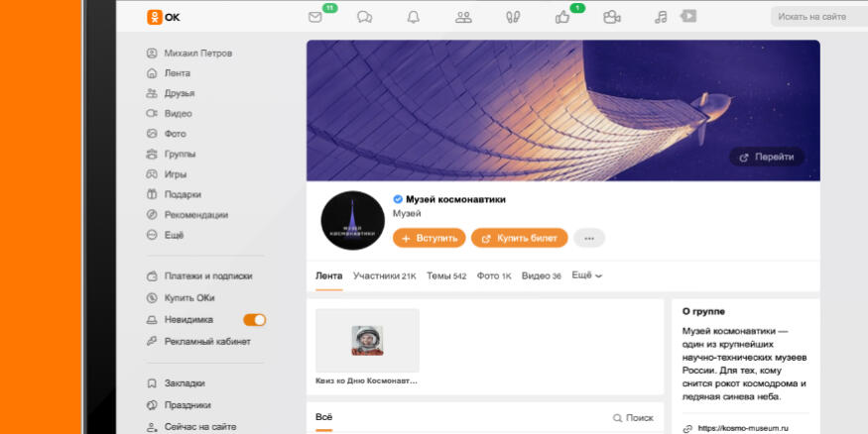Open the Квиз ко Дню Космонавтики thumbnail

point(368,341)
